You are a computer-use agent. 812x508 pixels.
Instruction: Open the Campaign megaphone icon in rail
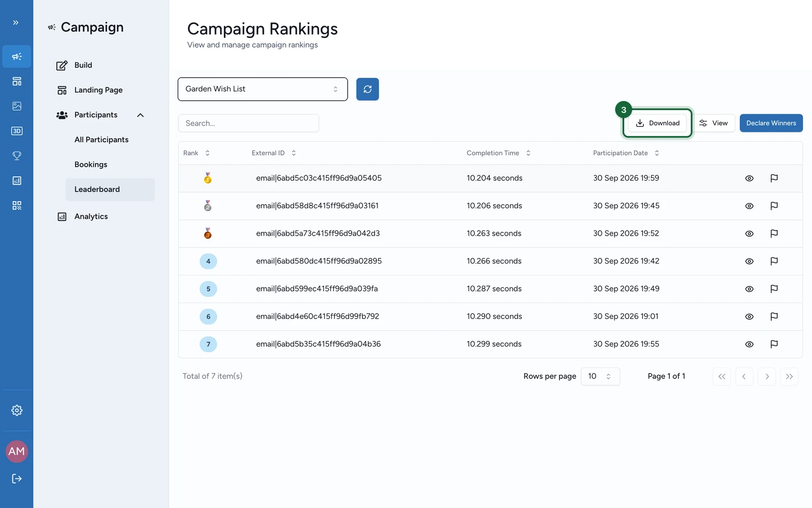coord(17,56)
